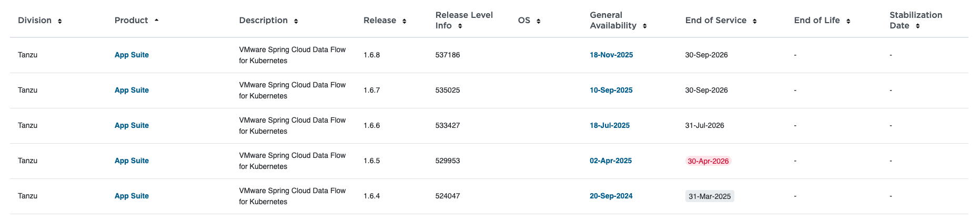Click the red 30-Apr-2026 service badge

(708, 161)
